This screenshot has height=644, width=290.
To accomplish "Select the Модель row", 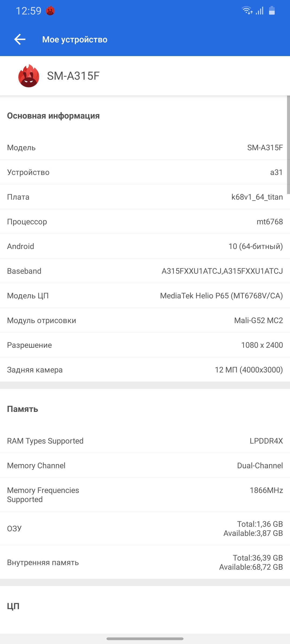I will point(145,148).
